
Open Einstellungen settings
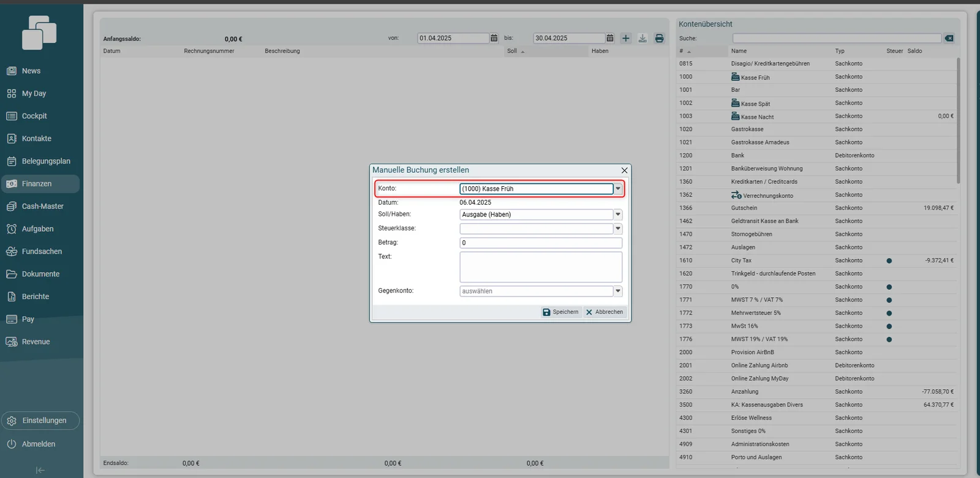click(x=40, y=420)
